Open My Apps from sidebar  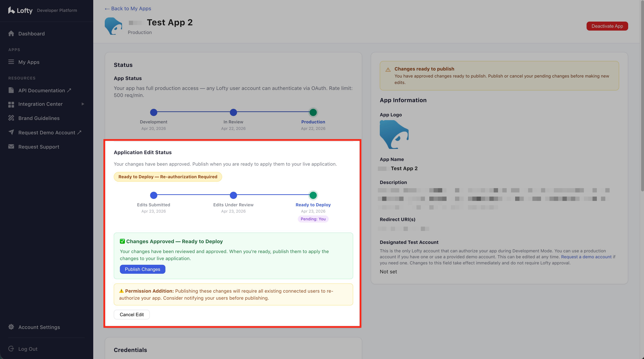(29, 62)
